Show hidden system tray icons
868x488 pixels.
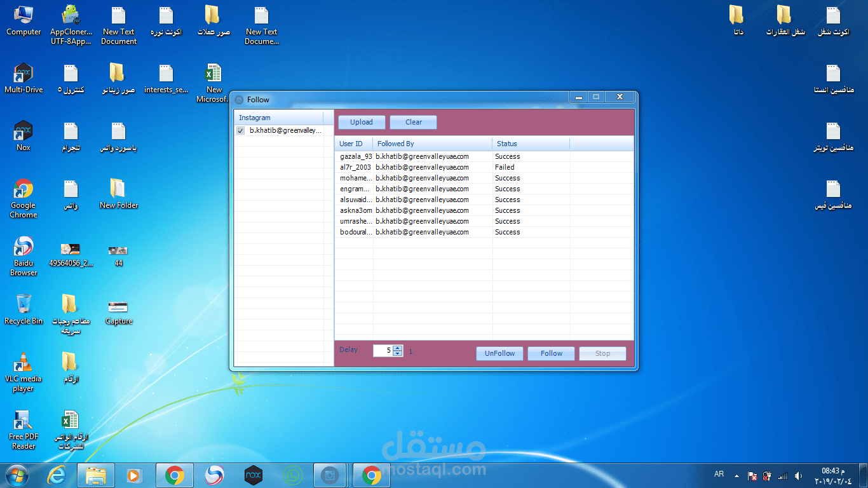(736, 476)
